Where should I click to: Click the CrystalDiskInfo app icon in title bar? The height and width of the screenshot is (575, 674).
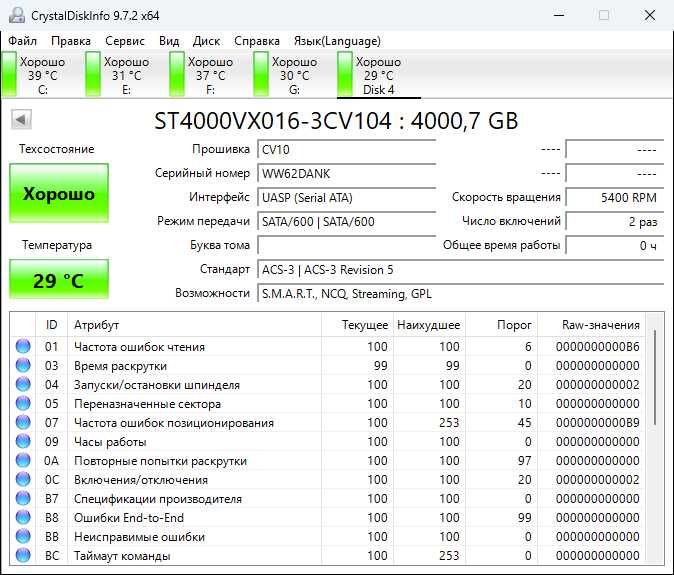pos(17,15)
